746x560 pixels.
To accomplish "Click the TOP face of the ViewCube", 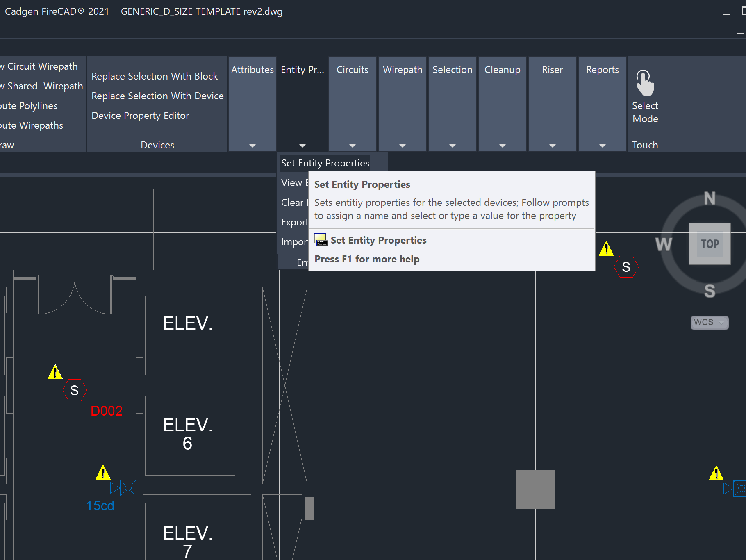I will click(x=710, y=244).
